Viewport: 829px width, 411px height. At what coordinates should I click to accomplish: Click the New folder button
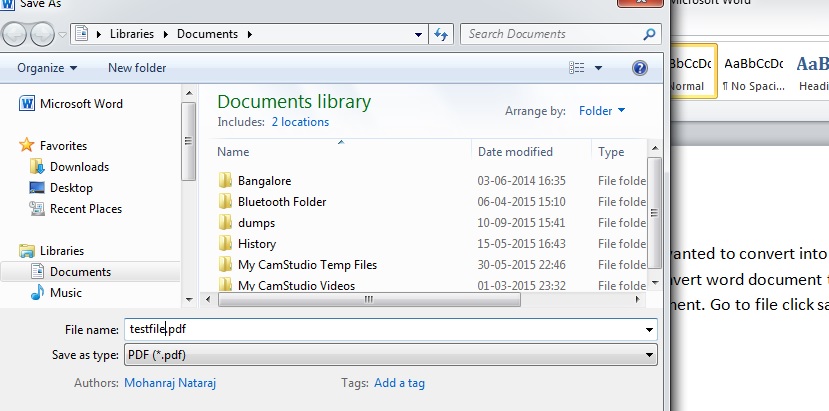137,68
